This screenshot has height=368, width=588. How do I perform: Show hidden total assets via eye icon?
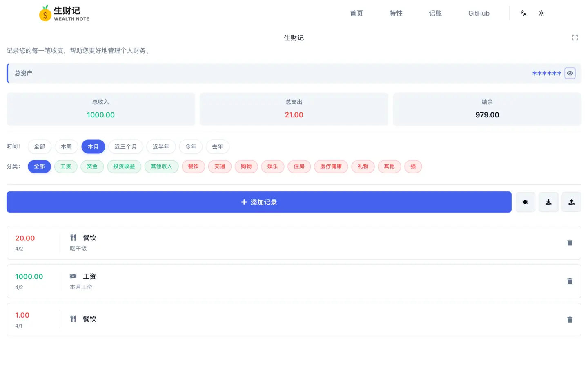pyautogui.click(x=570, y=73)
